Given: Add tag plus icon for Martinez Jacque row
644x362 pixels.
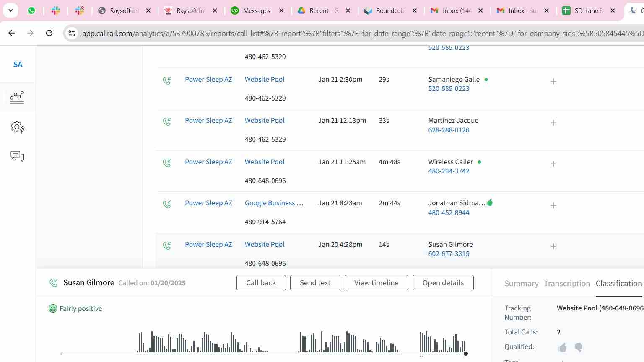Looking at the screenshot, I should click(x=553, y=123).
